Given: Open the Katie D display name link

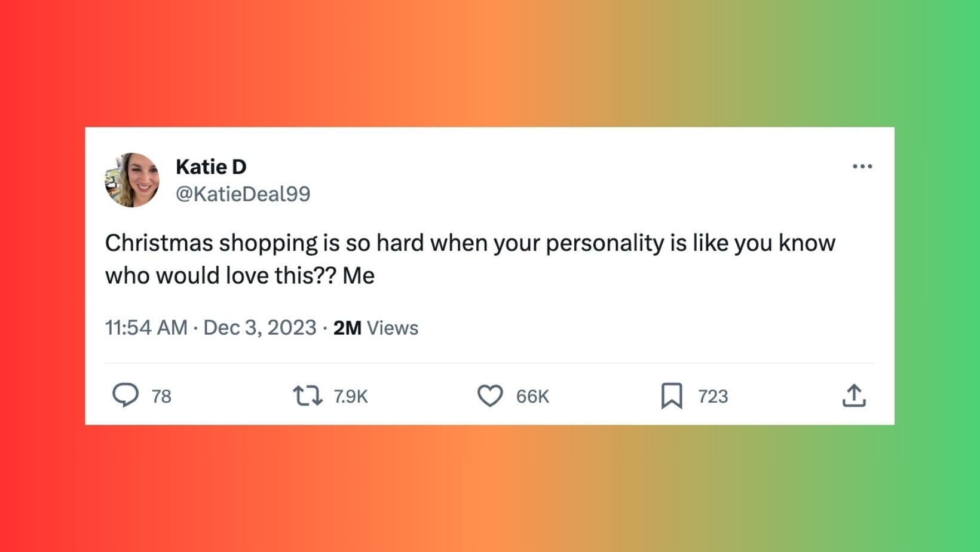Looking at the screenshot, I should tap(211, 167).
